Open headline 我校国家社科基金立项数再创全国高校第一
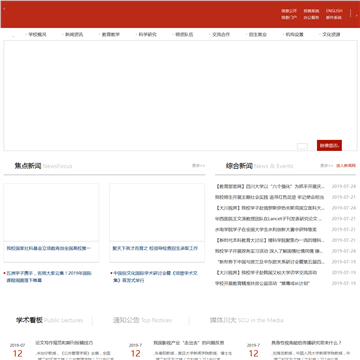 [49, 248]
